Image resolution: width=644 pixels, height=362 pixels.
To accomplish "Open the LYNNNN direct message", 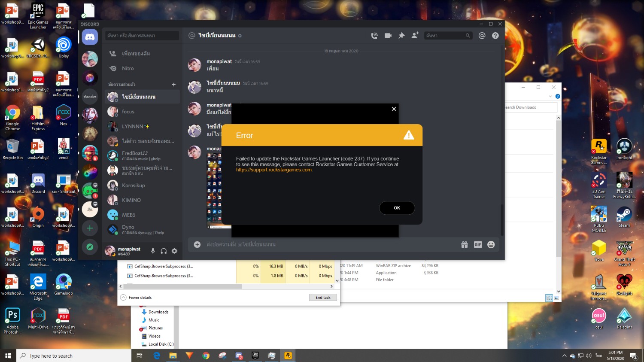I will 142,126.
